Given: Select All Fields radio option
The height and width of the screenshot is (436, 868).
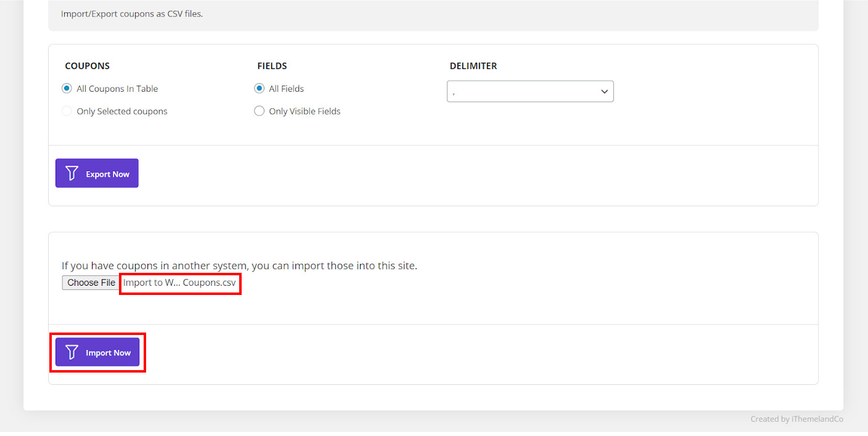Looking at the screenshot, I should click(x=260, y=89).
